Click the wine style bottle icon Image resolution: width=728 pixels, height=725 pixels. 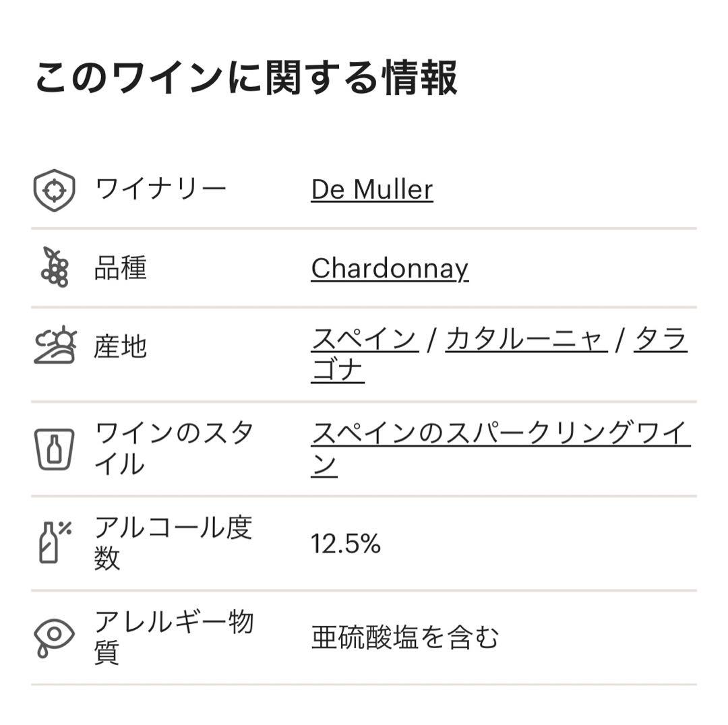(55, 449)
